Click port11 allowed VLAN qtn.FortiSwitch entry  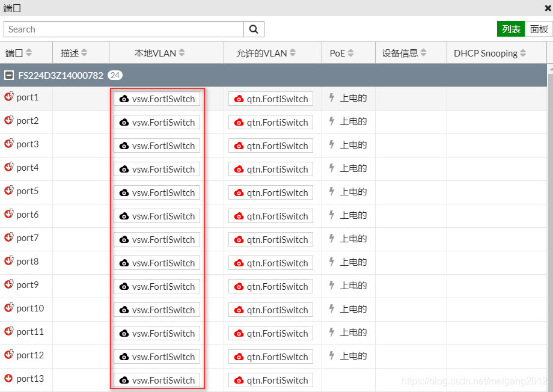click(270, 334)
